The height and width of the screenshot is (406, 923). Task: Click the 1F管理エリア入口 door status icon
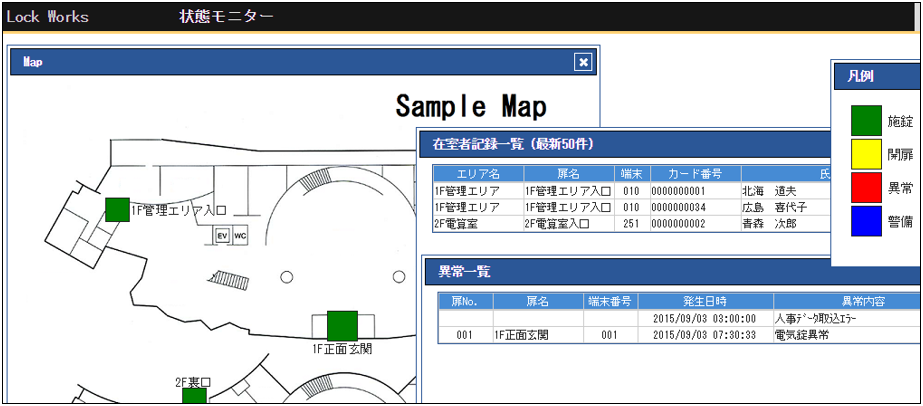tap(117, 209)
